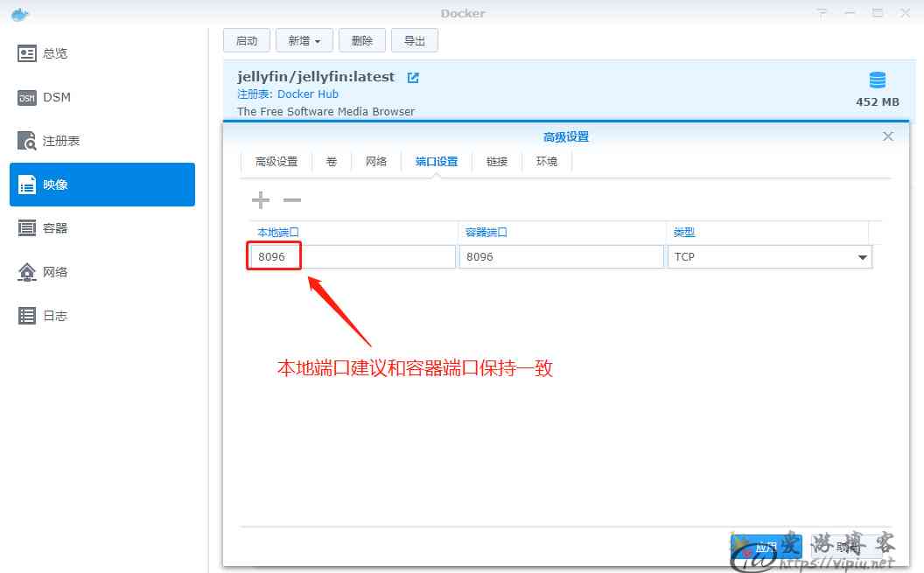This screenshot has width=924, height=573.
Task: Click the 取消 cancel button
Action: (847, 548)
